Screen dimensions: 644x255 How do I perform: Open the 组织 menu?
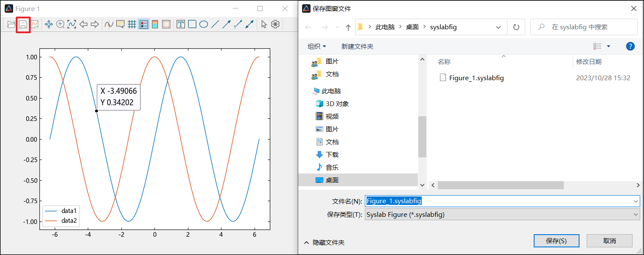point(317,46)
